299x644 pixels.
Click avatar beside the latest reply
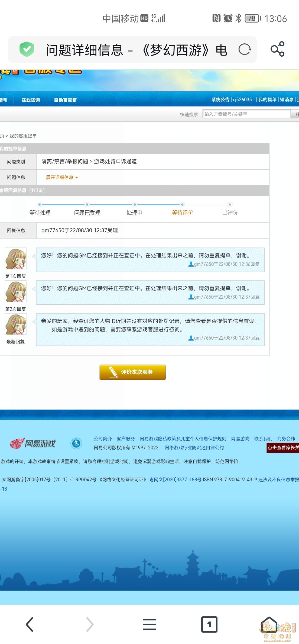16,324
